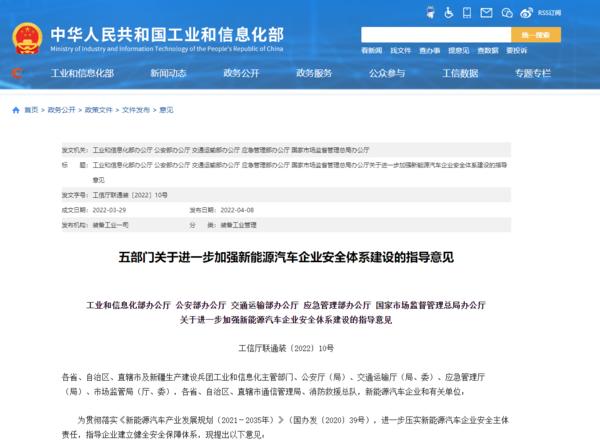Open the 新闻动态 navigation menu
This screenshot has height=445, width=600.
(167, 72)
